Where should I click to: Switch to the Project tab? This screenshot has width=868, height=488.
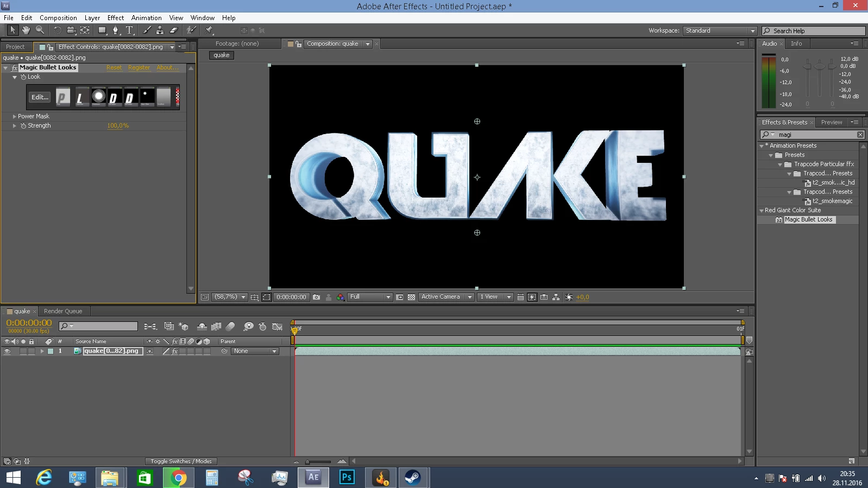pyautogui.click(x=15, y=47)
